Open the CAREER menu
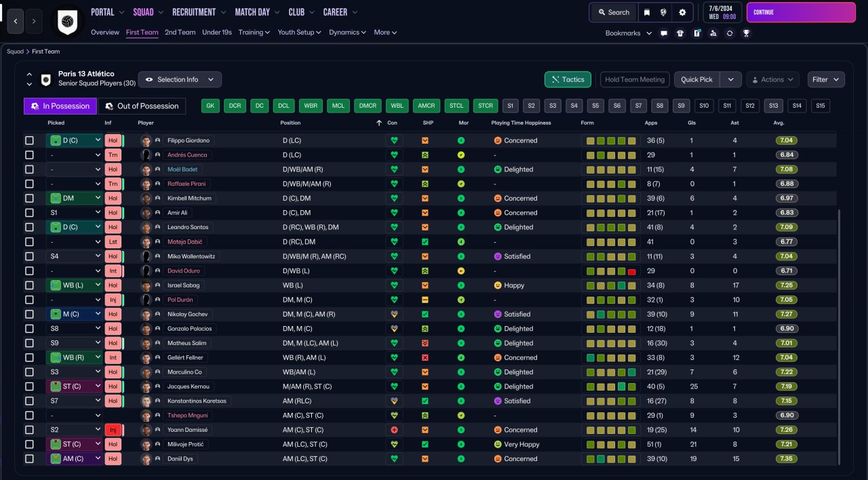 340,12
